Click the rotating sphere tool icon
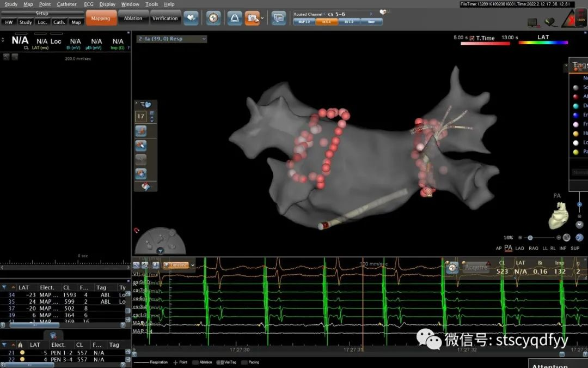The height and width of the screenshot is (368, 588). point(141,174)
